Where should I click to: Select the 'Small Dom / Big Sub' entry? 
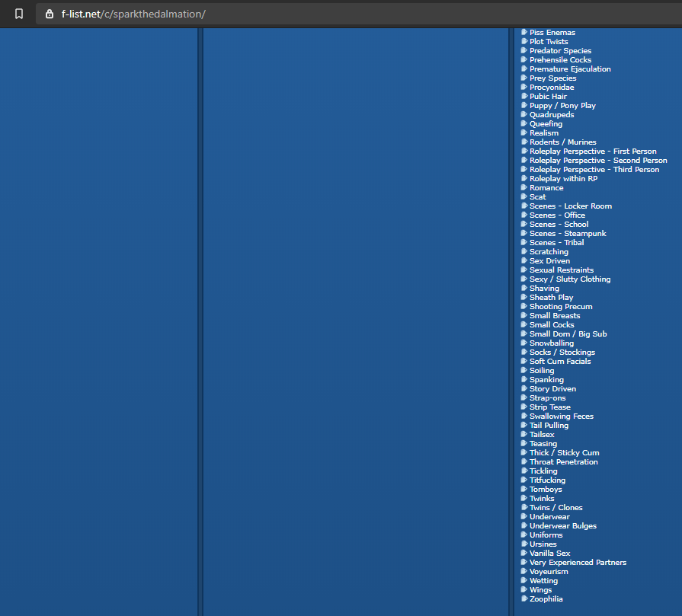pos(568,334)
